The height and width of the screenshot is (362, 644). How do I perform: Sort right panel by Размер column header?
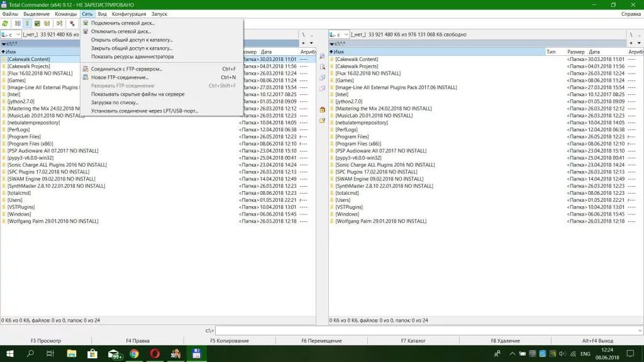(576, 52)
